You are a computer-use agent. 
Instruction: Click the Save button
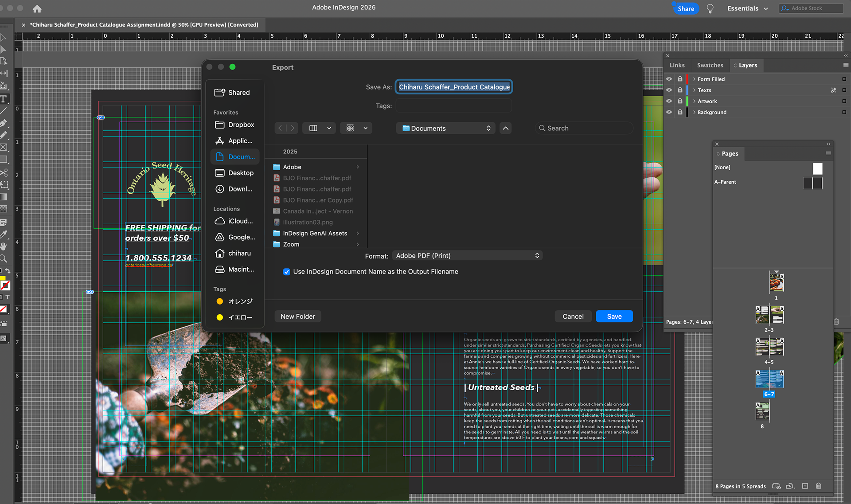614,316
